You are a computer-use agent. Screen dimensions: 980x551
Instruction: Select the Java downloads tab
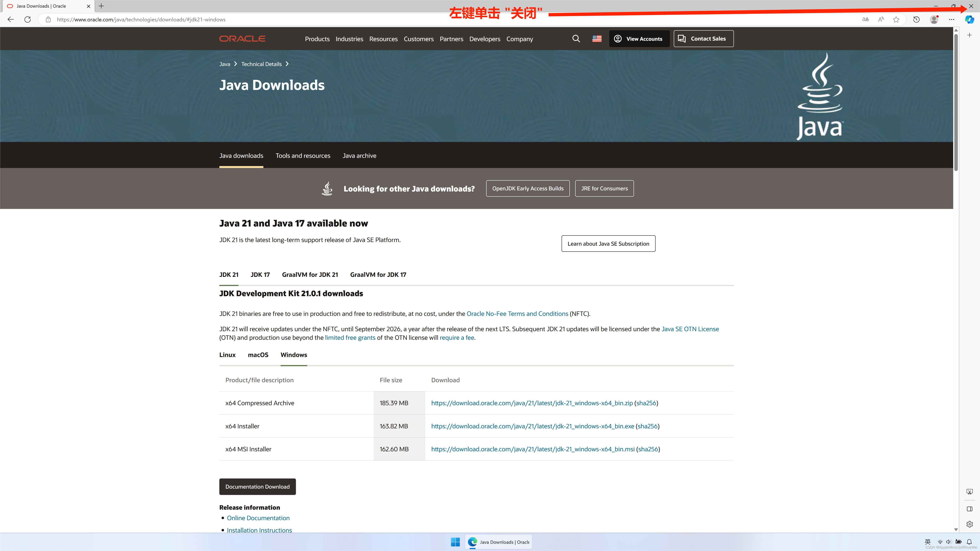tap(241, 156)
